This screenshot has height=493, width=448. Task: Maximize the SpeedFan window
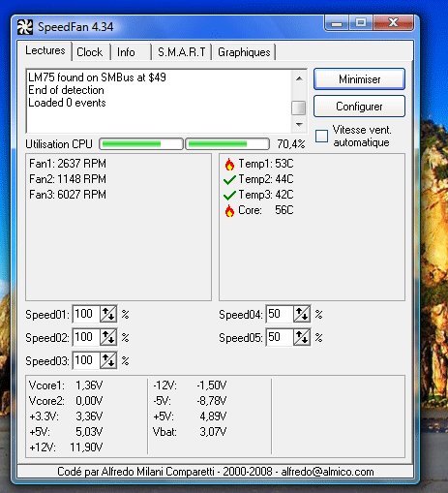coord(361,23)
